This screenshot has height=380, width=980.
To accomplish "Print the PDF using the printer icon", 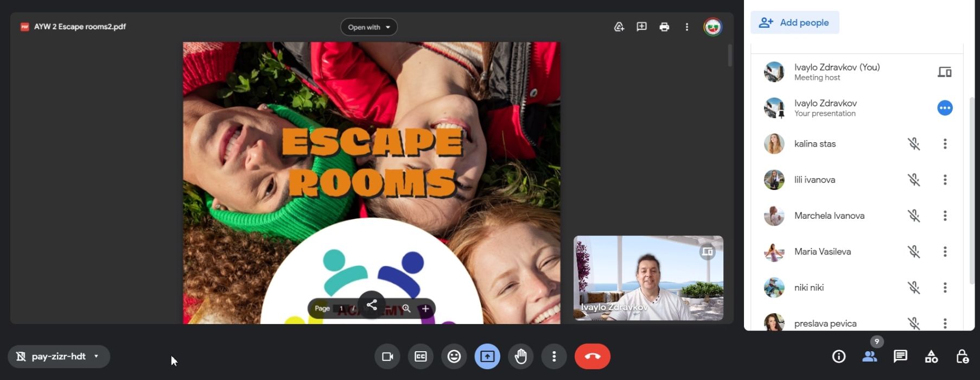I will [664, 27].
